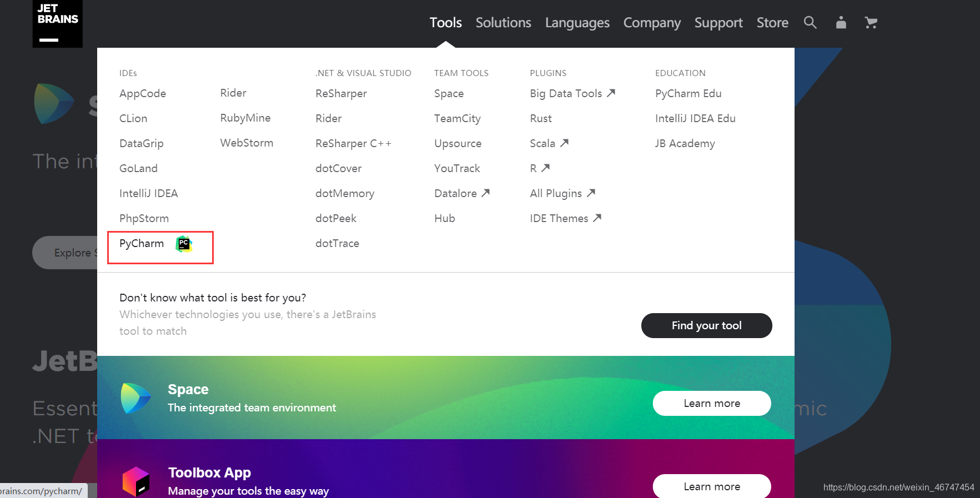Open the Solutions menu
Screen dimensions: 980x498
point(503,23)
